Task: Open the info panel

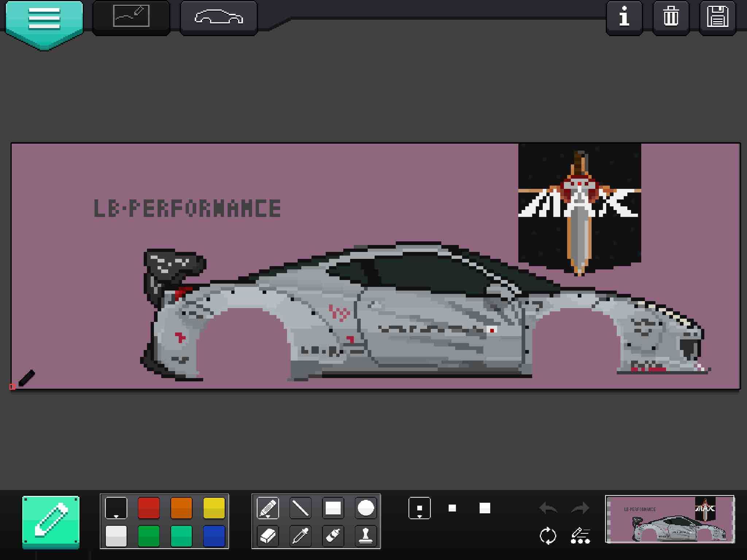Action: [x=624, y=17]
